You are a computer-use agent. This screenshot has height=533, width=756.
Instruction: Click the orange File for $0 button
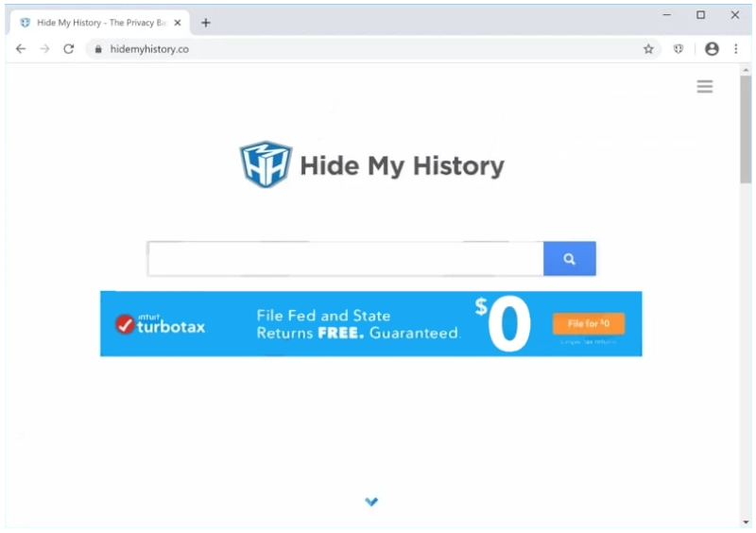click(588, 324)
